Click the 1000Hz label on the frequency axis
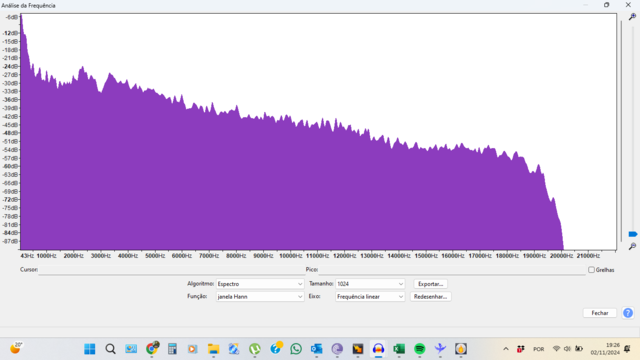The height and width of the screenshot is (360, 640). (47, 256)
